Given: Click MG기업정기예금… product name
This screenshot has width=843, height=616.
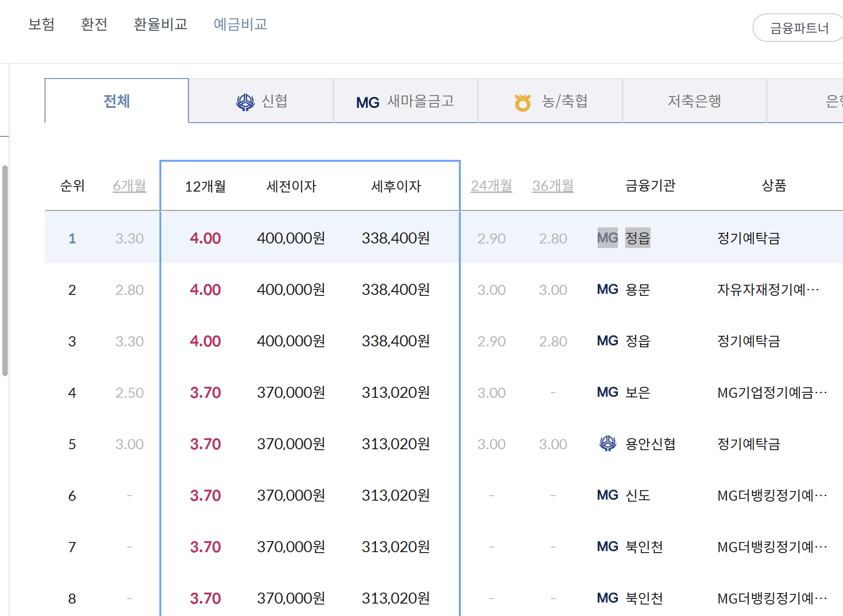Looking at the screenshot, I should (772, 392).
